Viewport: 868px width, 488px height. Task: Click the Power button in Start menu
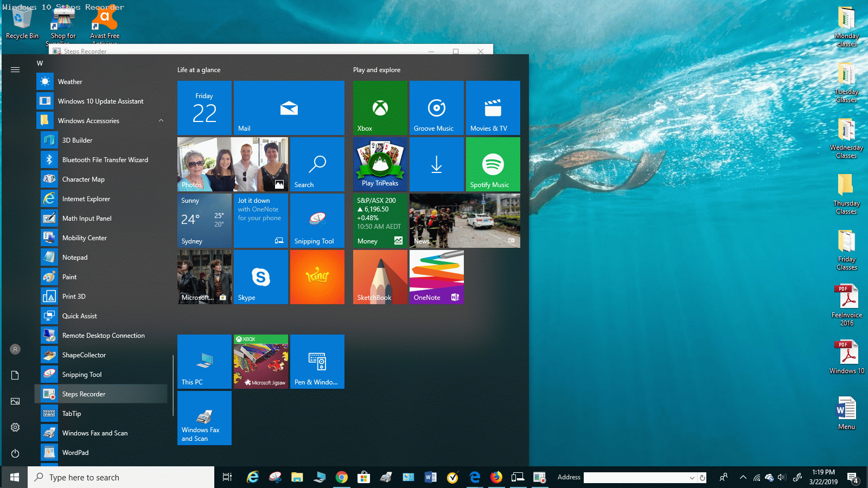coord(15,453)
